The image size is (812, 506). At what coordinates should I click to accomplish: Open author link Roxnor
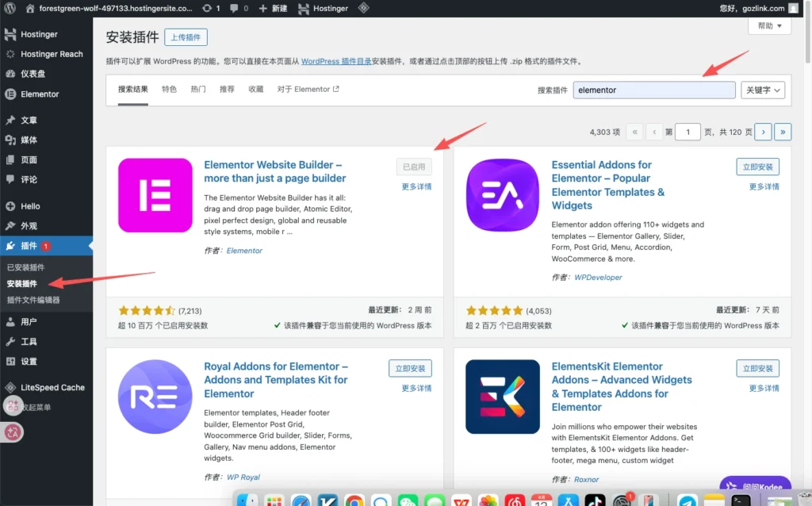[586, 480]
